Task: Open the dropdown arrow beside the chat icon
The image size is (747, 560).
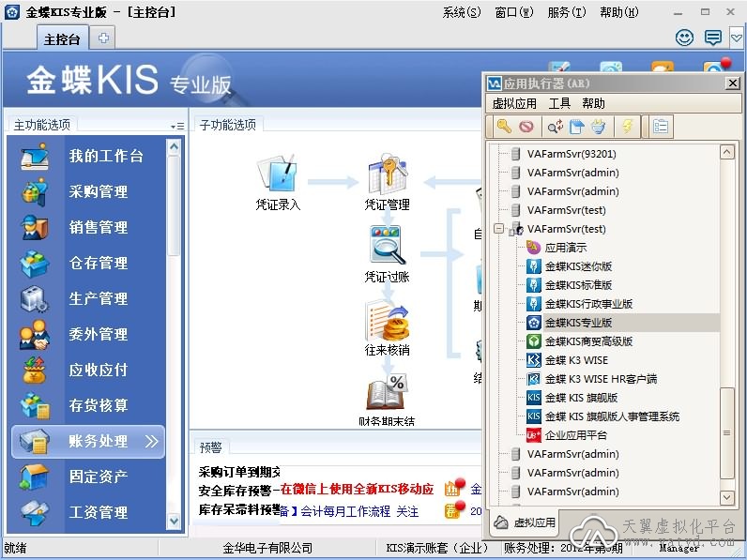Action: tap(736, 38)
